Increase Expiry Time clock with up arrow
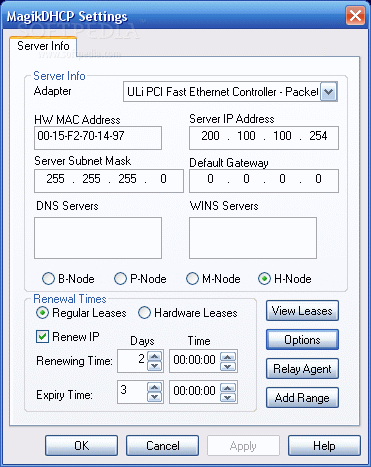 228,387
